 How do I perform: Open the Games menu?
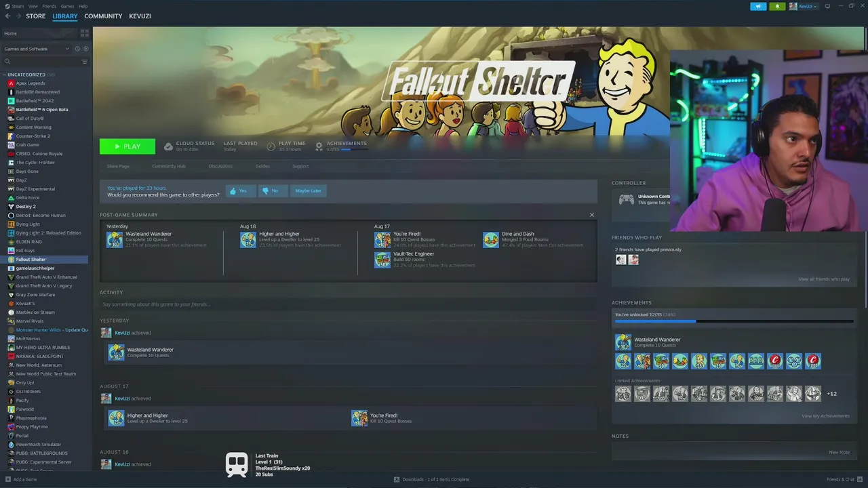67,6
